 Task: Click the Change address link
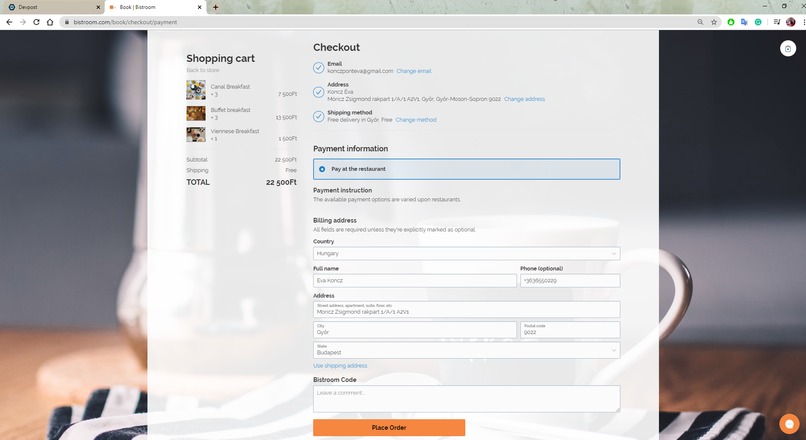pos(524,99)
